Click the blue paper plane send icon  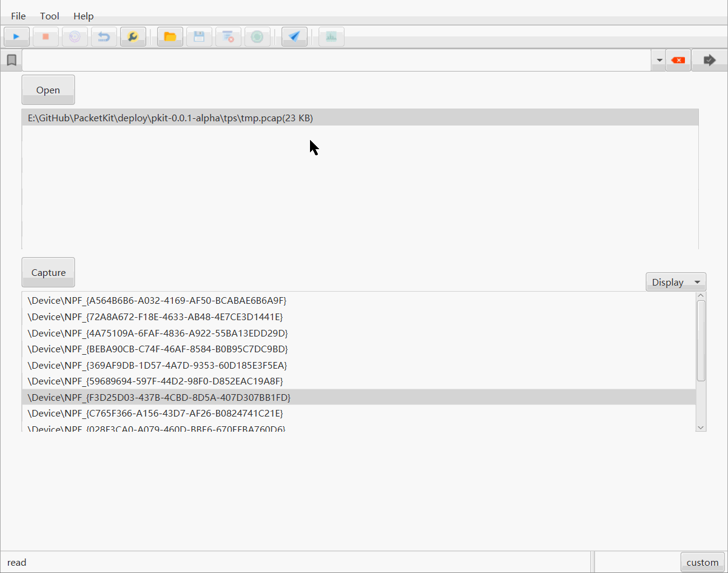(x=294, y=37)
